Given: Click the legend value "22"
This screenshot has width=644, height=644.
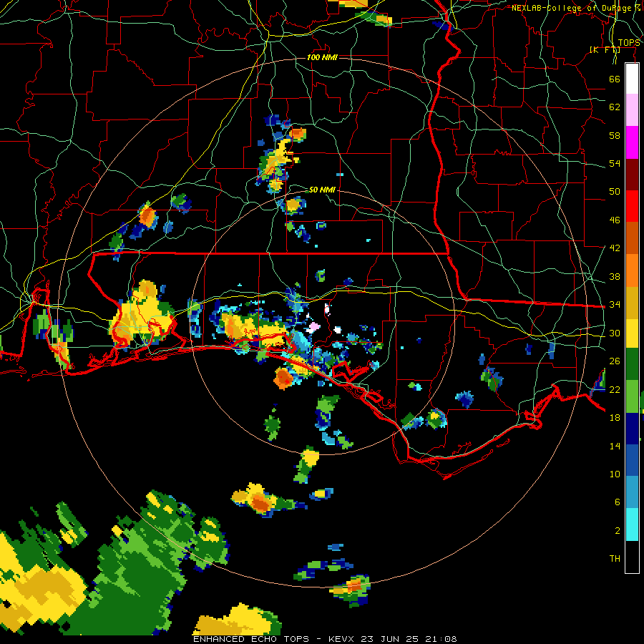Looking at the screenshot, I should (615, 389).
